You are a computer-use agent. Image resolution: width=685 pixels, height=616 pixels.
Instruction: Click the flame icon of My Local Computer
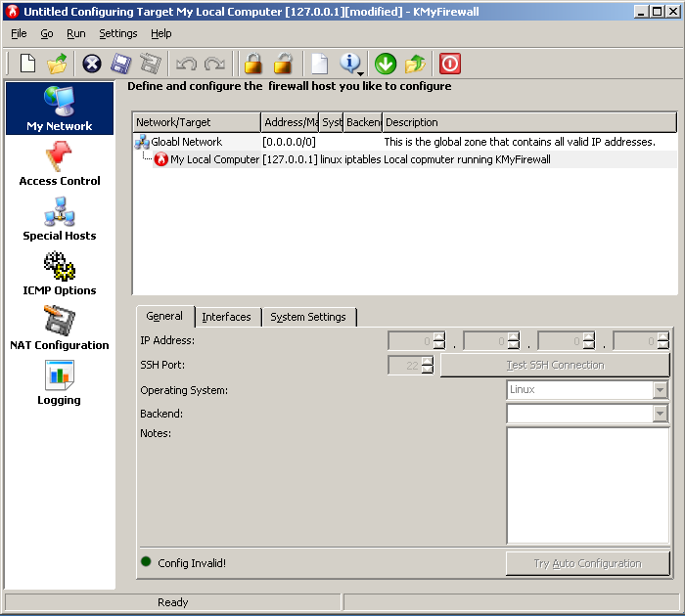pyautogui.click(x=161, y=159)
